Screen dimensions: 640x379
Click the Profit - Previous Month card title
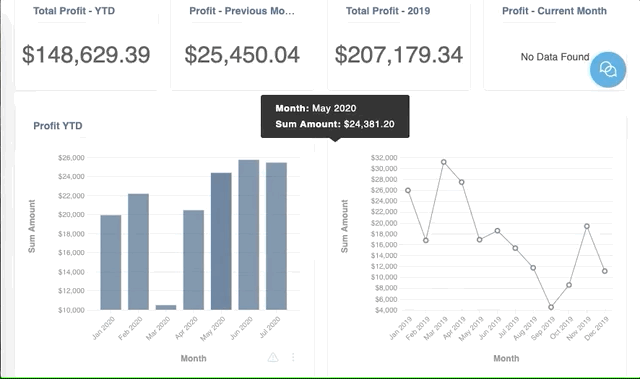242,11
